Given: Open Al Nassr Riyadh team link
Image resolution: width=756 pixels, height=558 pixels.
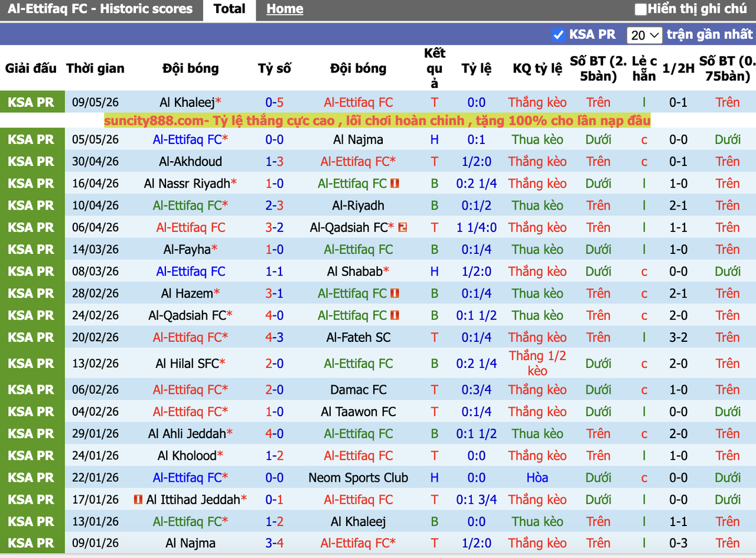Looking at the screenshot, I should point(187,184).
